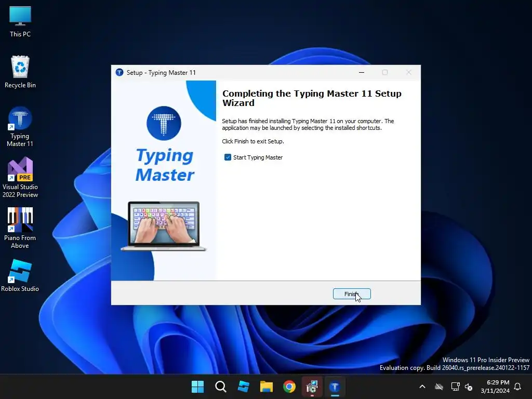Click the OneDrive cloud tray icon
Image resolution: width=532 pixels, height=399 pixels.
pyautogui.click(x=439, y=387)
